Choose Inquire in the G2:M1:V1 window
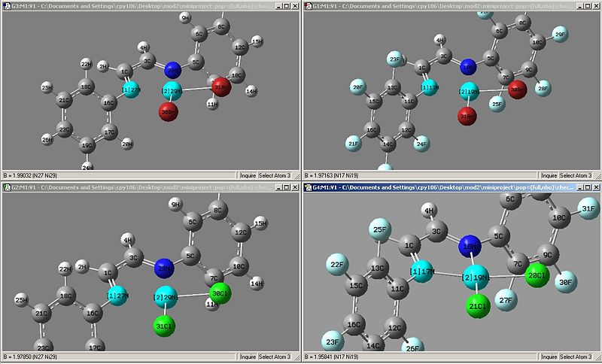602x364 pixels. [248, 356]
